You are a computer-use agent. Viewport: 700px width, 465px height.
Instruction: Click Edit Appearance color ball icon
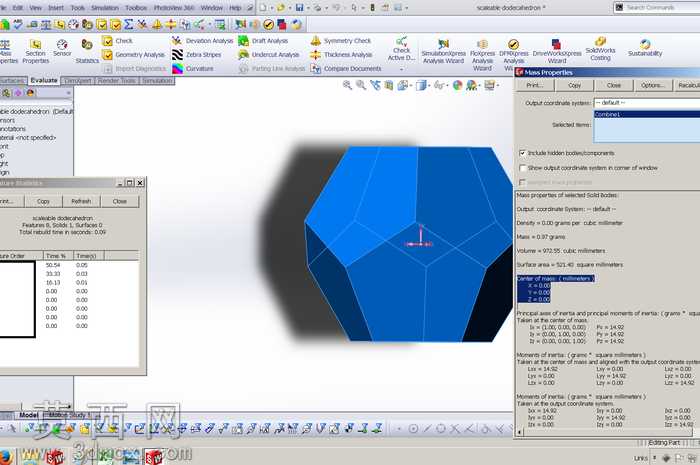pyautogui.click(x=457, y=85)
